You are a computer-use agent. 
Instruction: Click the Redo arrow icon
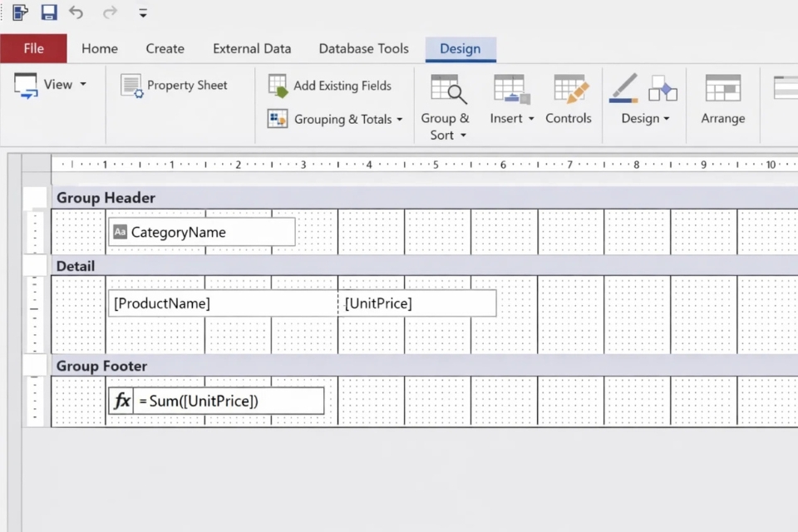pyautogui.click(x=110, y=12)
